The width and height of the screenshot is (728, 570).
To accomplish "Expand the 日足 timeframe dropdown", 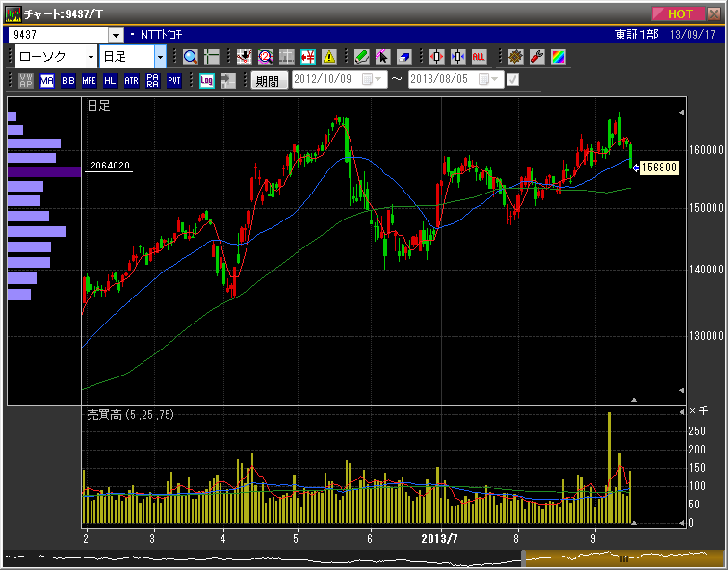I will pos(160,57).
